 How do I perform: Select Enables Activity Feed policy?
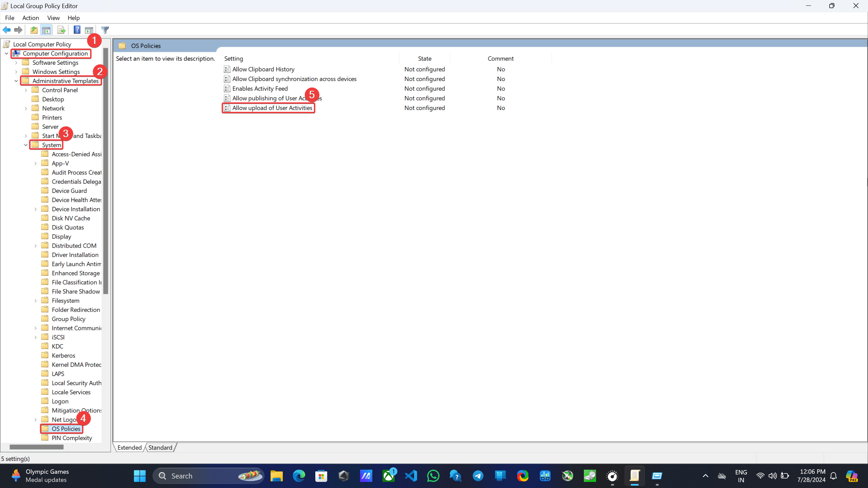(x=260, y=88)
